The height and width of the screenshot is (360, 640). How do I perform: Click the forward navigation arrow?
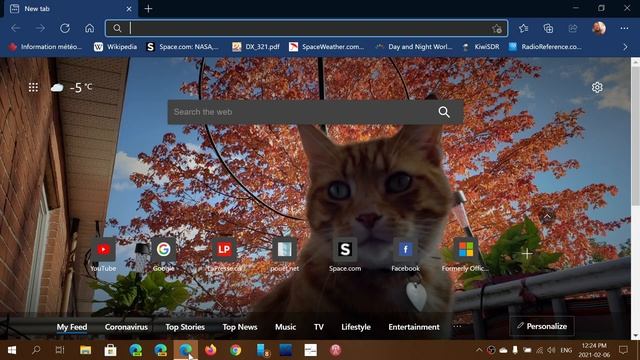[40, 28]
